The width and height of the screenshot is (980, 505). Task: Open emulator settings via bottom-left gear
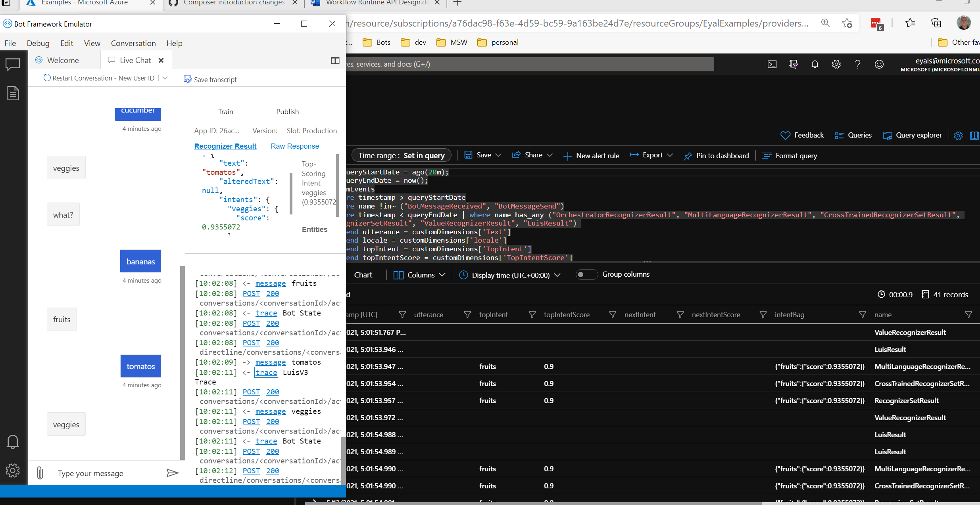click(13, 471)
